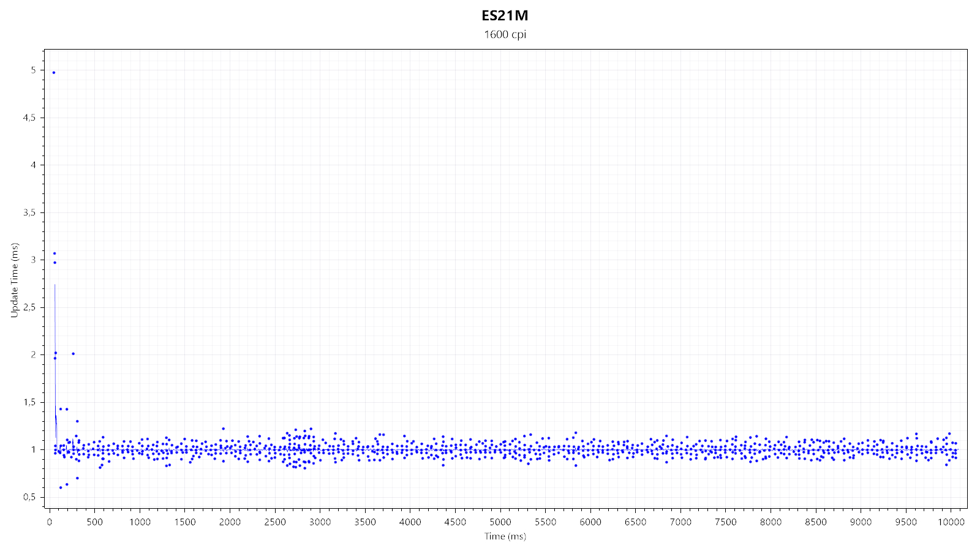Click the 500 label on x-axis
The image size is (980, 551).
tap(94, 522)
